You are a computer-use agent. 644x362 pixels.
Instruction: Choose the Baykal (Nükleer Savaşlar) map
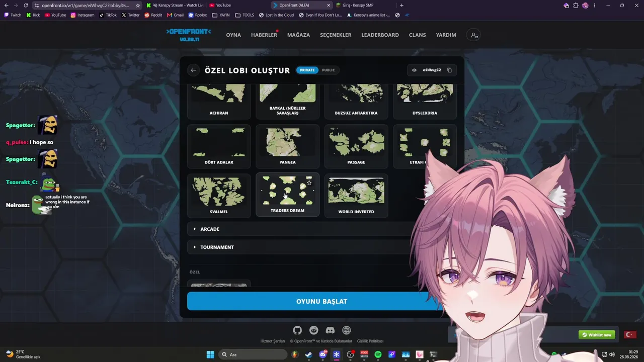click(x=287, y=102)
